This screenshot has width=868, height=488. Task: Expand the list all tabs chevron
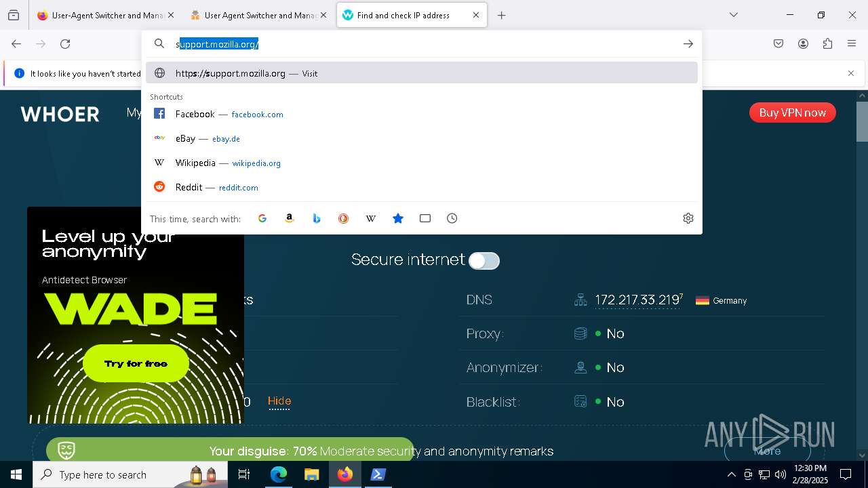point(734,15)
